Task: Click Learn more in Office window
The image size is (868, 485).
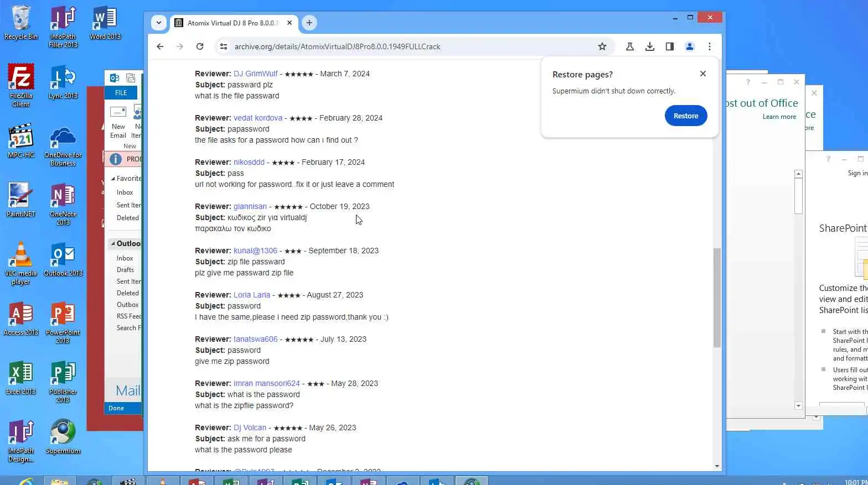Action: [779, 117]
